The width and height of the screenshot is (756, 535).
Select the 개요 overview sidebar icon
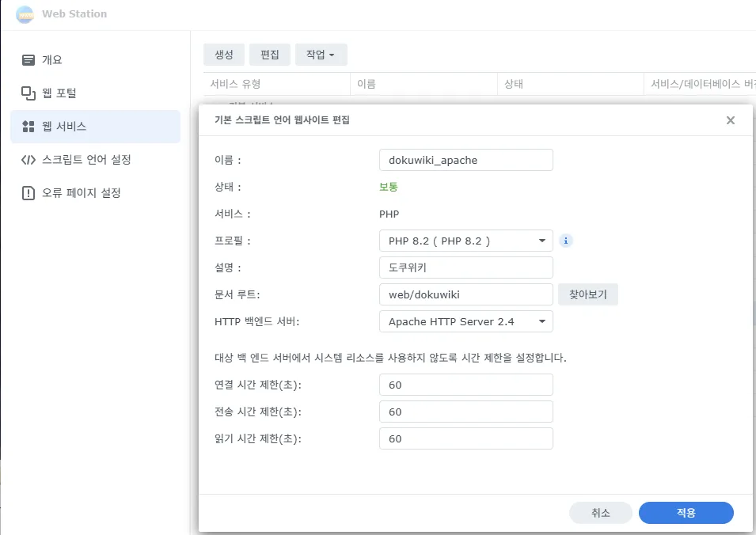click(28, 59)
